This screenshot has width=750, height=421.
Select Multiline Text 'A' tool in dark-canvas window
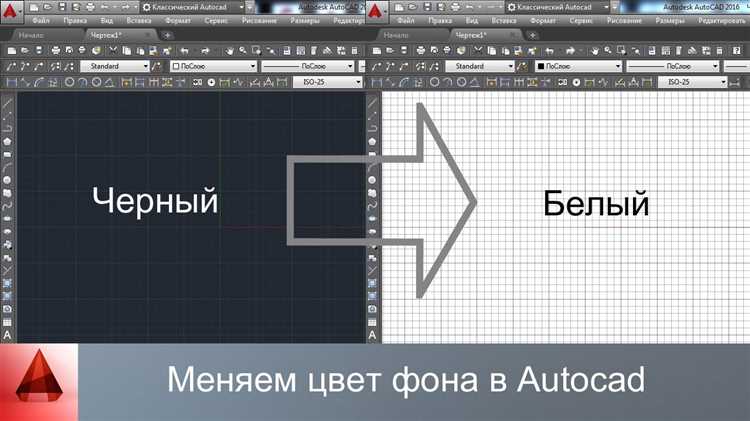pos(7,335)
